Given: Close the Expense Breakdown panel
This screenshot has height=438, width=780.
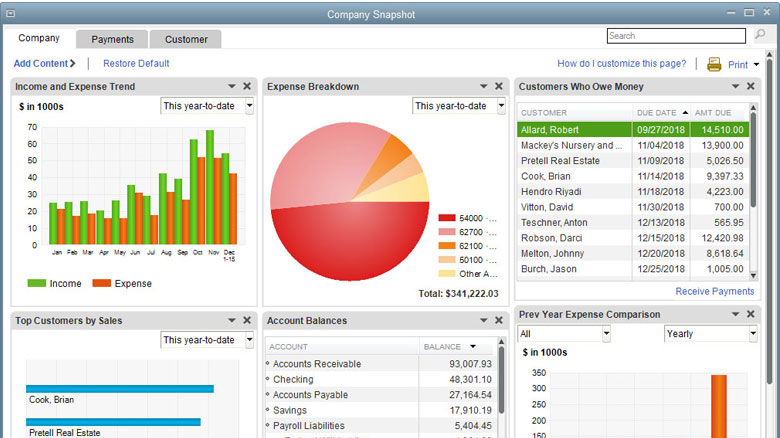Looking at the screenshot, I should (499, 86).
